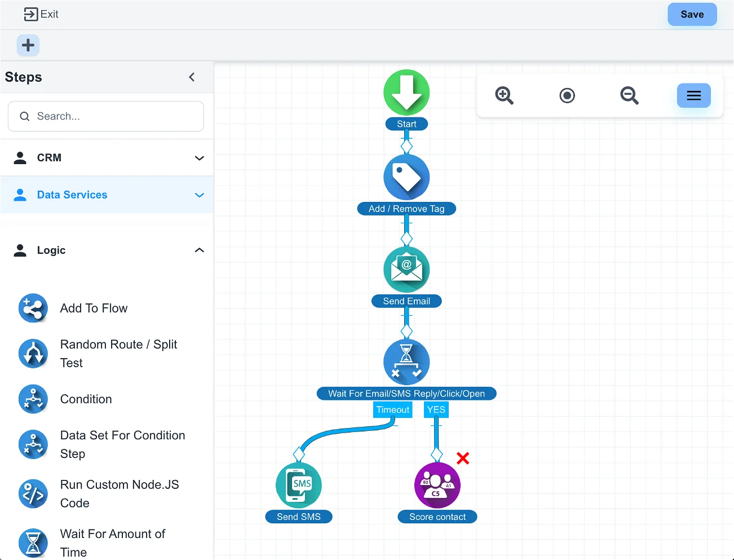Select the Score contact node icon
This screenshot has height=560, width=734.
[x=437, y=485]
